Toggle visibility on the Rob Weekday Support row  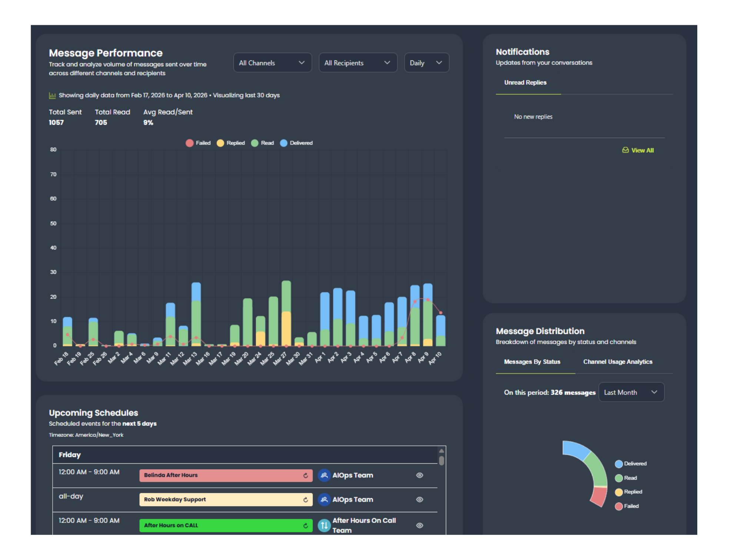tap(420, 500)
